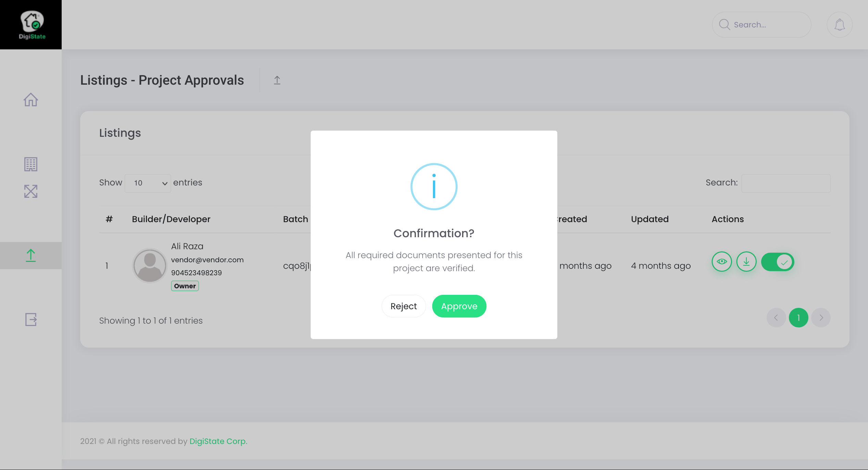Image resolution: width=868 pixels, height=470 pixels.
Task: Reject the project in confirmation dialog
Action: point(404,306)
